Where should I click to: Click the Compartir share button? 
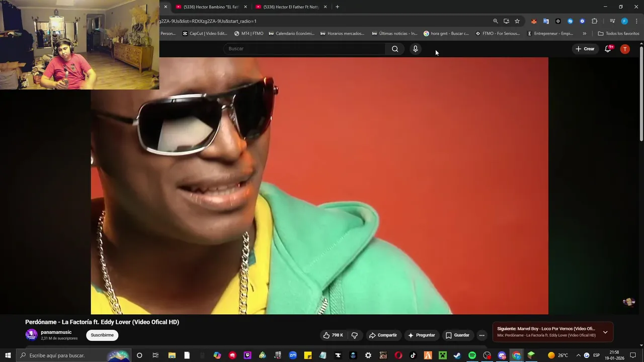[x=383, y=335]
